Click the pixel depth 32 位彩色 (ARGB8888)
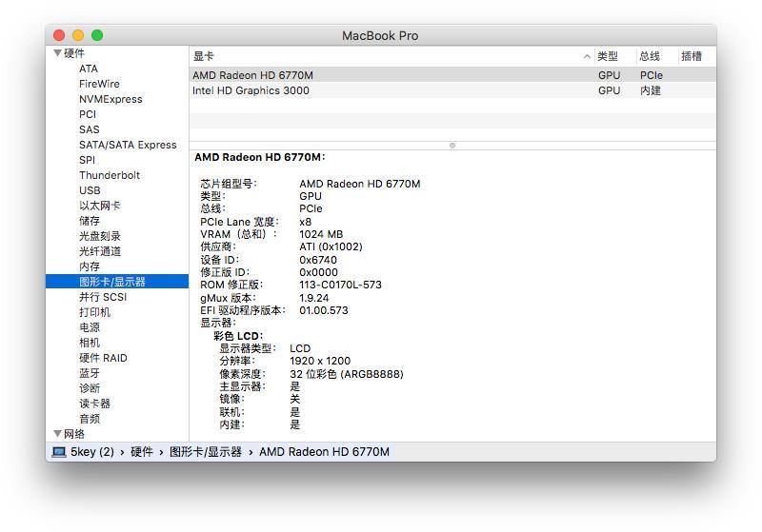Image resolution: width=762 pixels, height=532 pixels. [347, 374]
